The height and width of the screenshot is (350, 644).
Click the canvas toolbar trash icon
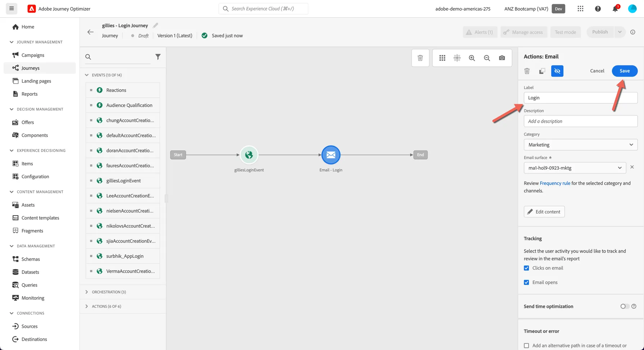click(420, 58)
